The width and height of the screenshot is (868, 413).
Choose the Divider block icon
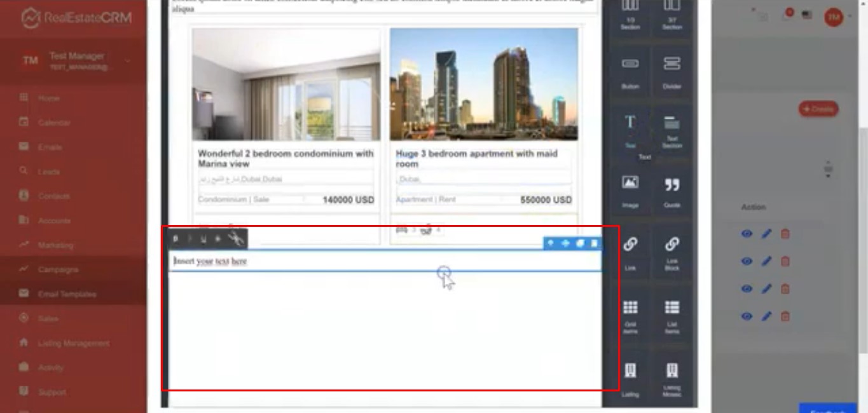click(672, 69)
